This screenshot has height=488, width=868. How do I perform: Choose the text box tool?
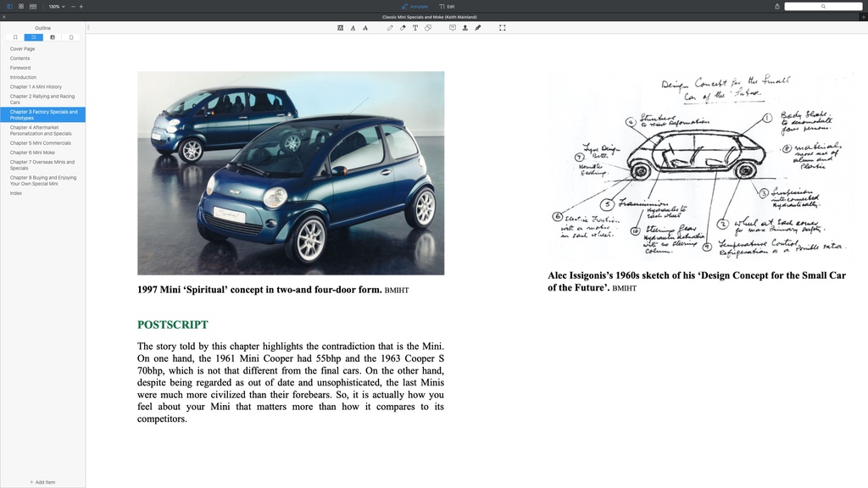[x=415, y=28]
